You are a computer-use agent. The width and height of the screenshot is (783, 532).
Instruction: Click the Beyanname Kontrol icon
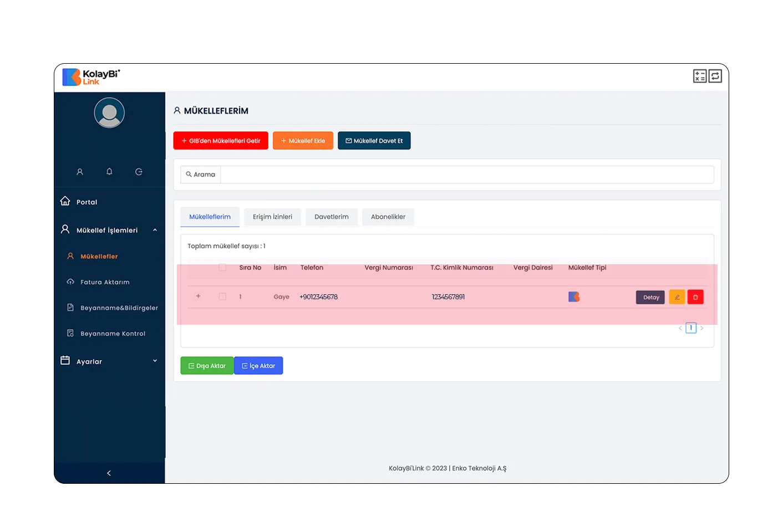pyautogui.click(x=70, y=333)
